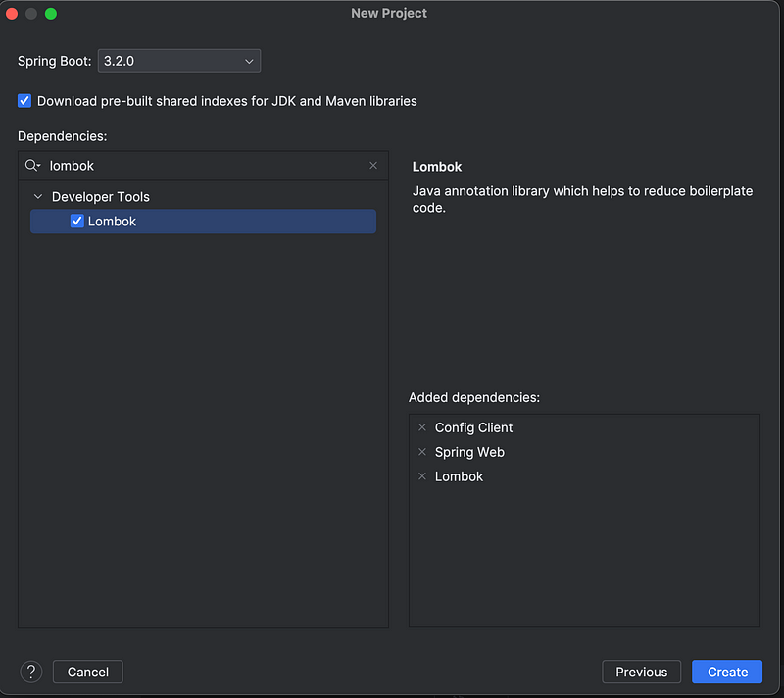This screenshot has width=784, height=698.
Task: Select the Lombok label in dependency tree
Action: pos(112,222)
